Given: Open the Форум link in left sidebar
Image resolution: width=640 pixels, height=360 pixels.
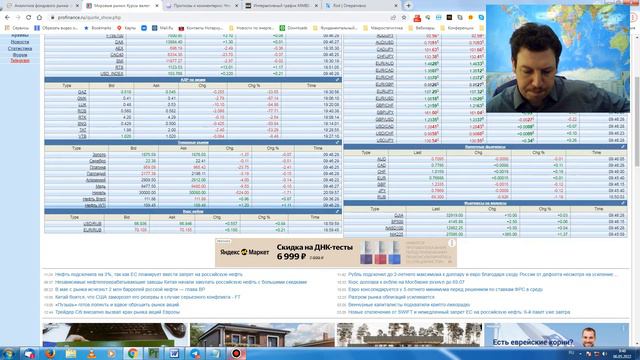Looking at the screenshot, I should (20, 55).
